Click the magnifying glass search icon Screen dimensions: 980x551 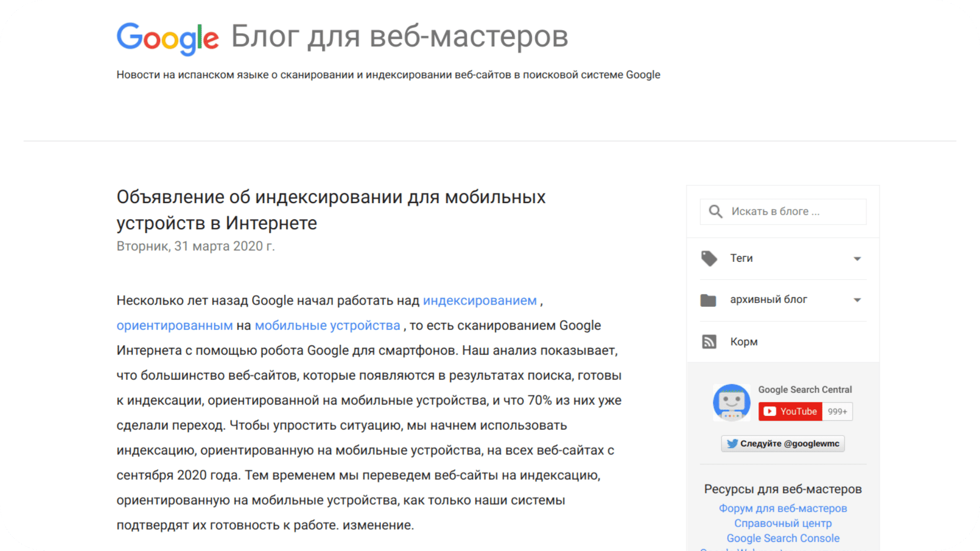(716, 211)
